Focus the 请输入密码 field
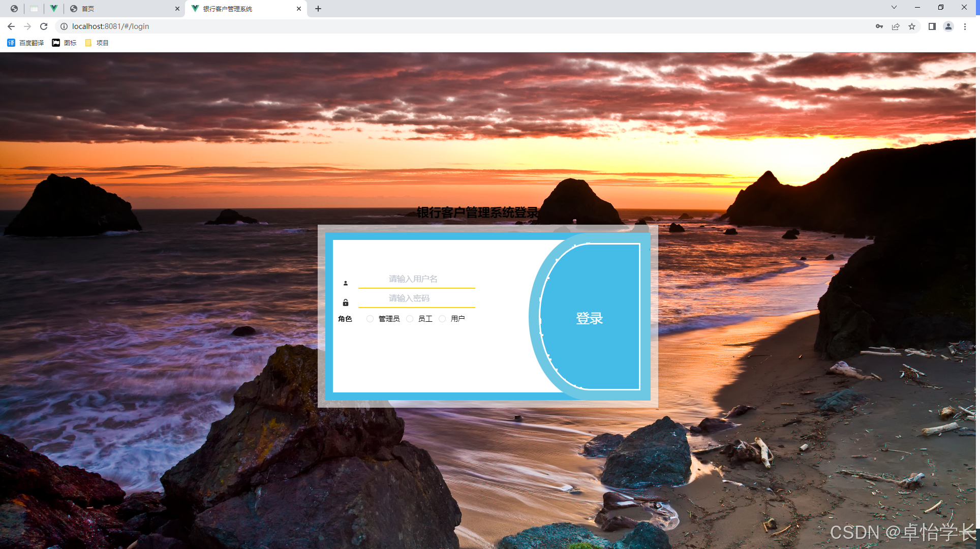This screenshot has height=549, width=980. tap(417, 298)
